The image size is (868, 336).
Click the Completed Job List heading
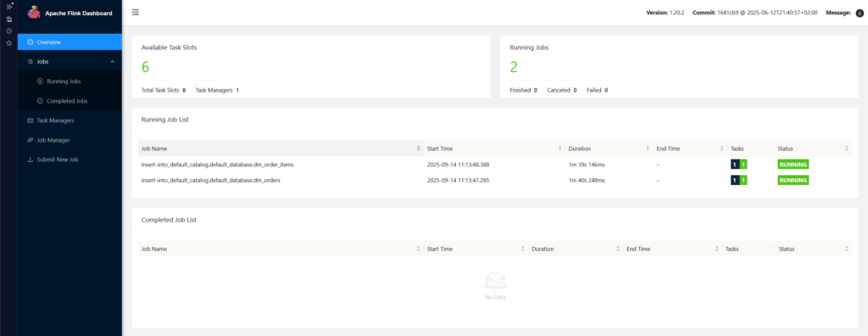point(169,220)
